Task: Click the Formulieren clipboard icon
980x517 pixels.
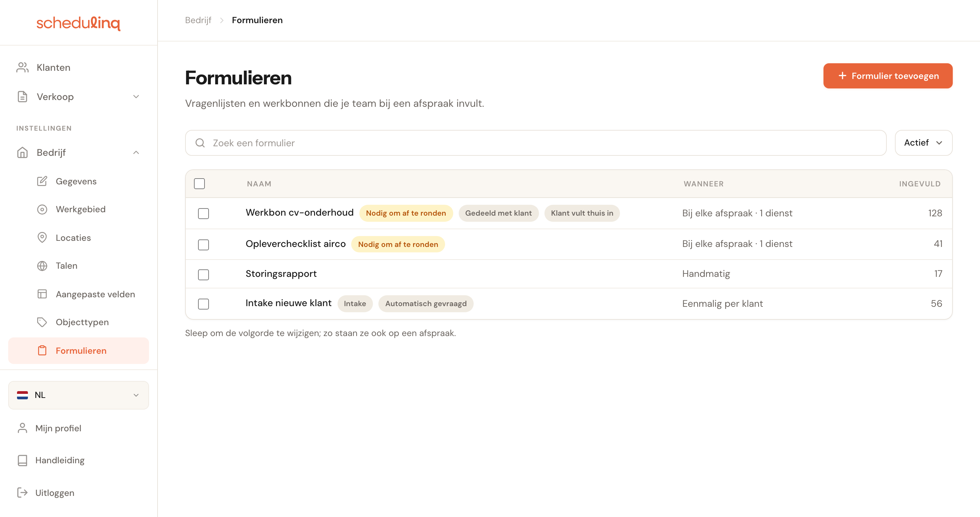Action: 42,350
